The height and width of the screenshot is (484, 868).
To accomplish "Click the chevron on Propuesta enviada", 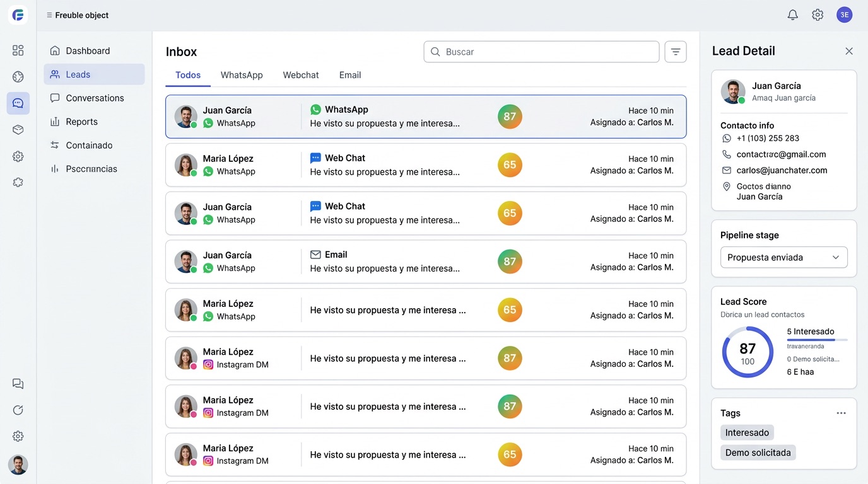I will click(x=836, y=257).
